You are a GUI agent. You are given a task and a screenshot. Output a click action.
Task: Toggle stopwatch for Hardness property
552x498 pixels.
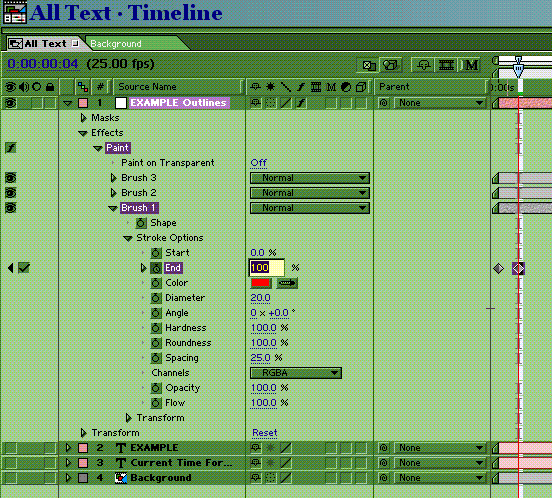click(156, 328)
